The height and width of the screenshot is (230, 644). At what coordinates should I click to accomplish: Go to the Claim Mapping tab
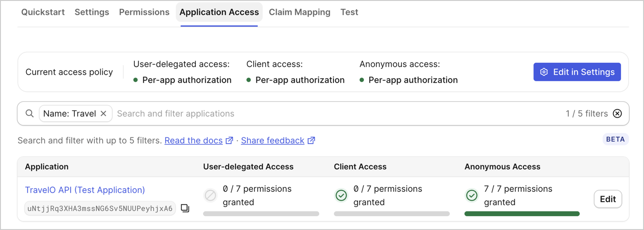(x=300, y=12)
